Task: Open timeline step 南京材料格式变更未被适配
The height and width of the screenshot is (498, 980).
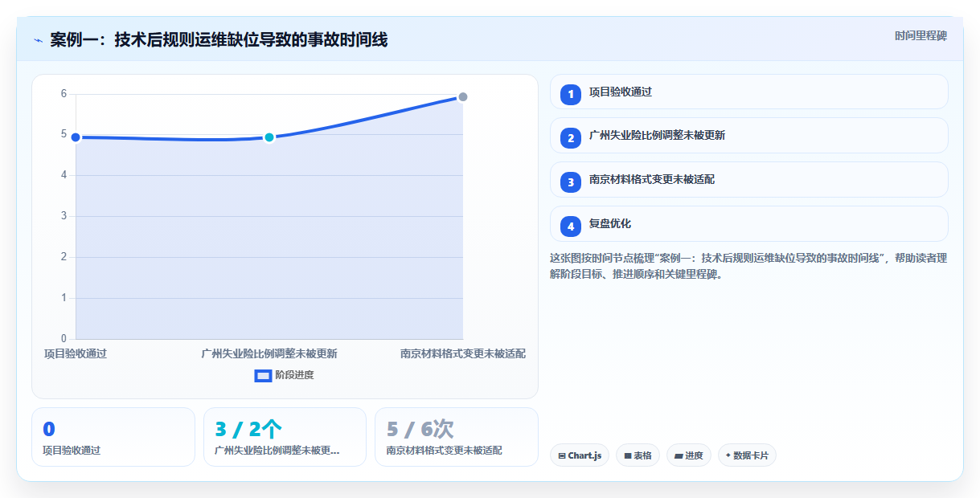Action: click(749, 180)
